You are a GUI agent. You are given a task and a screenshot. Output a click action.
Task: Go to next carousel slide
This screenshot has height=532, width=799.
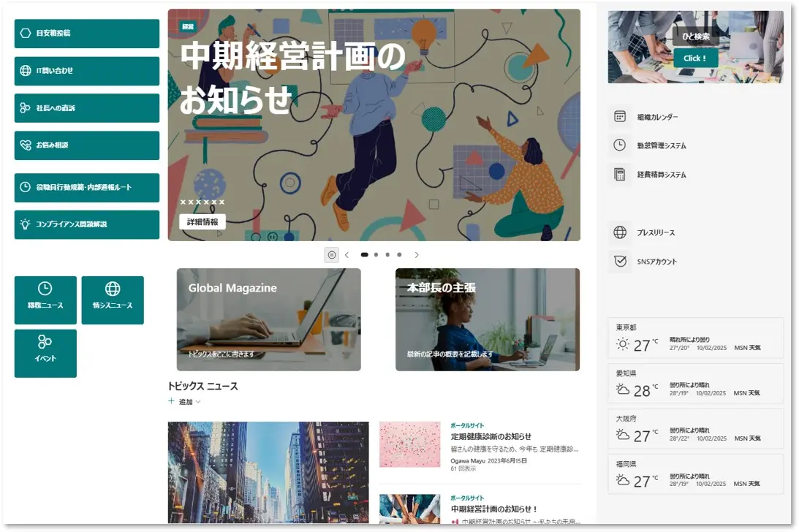[x=417, y=255]
